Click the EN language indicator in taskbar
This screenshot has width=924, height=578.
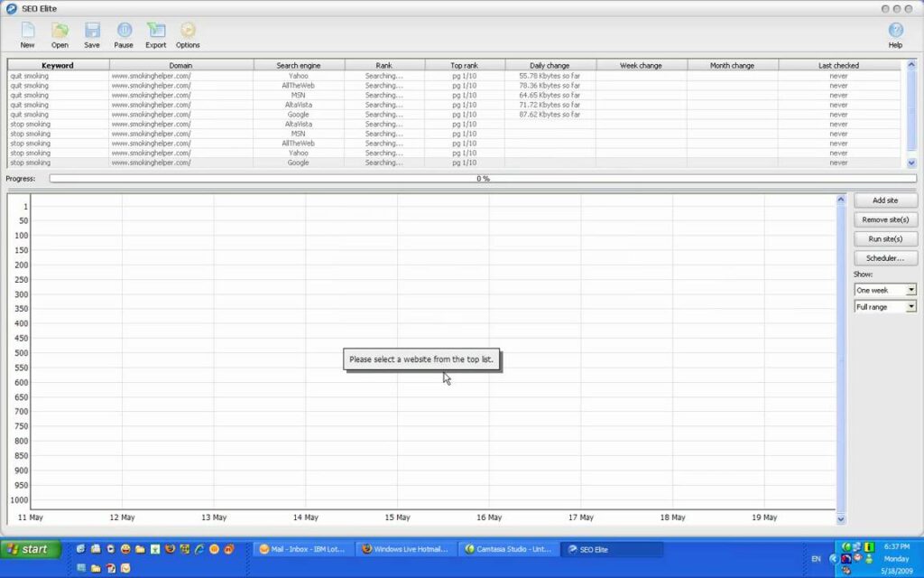816,558
